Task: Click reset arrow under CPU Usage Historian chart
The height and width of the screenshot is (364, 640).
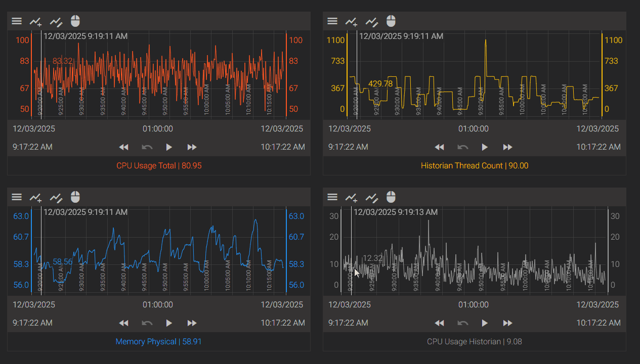Action: tap(462, 323)
